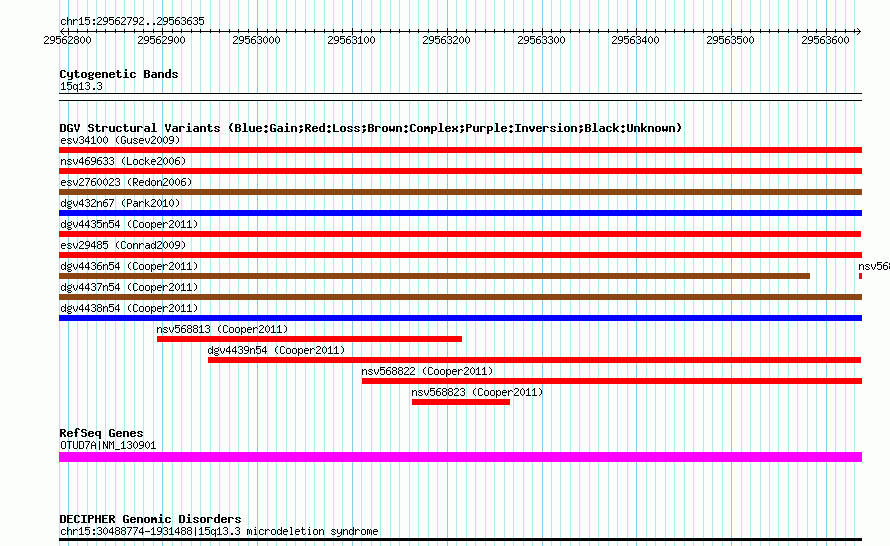Click the esv34100 (Gusev2009) label
890x546 pixels.
pyautogui.click(x=120, y=140)
